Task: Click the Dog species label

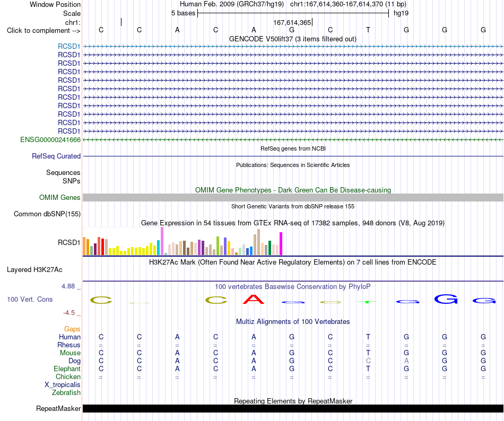Action: tap(74, 361)
